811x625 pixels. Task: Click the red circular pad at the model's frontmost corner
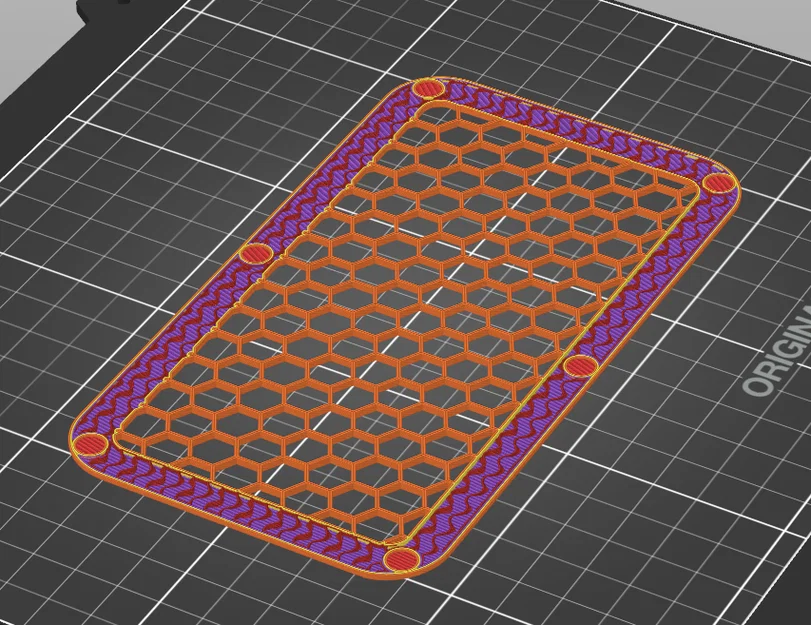(402, 559)
